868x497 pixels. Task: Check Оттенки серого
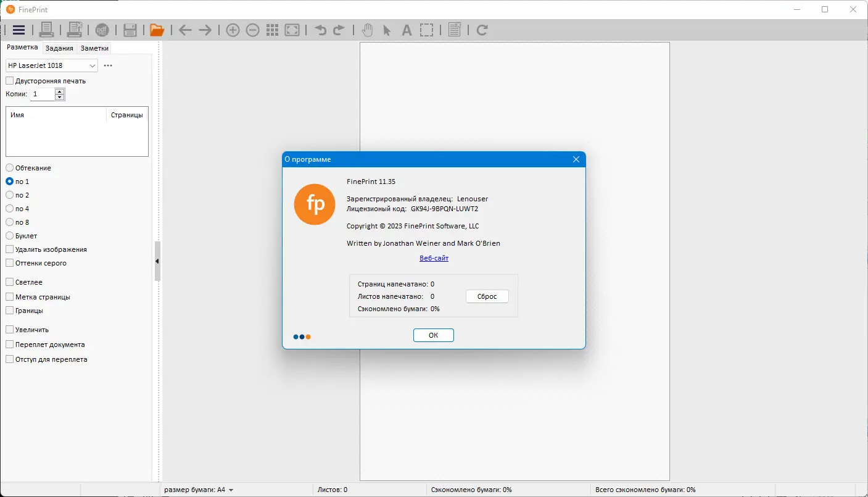pos(10,263)
